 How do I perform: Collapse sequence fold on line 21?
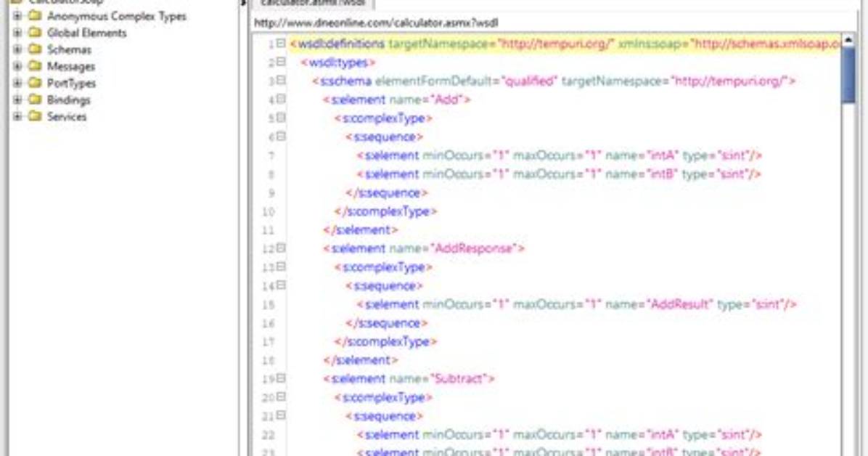(281, 415)
